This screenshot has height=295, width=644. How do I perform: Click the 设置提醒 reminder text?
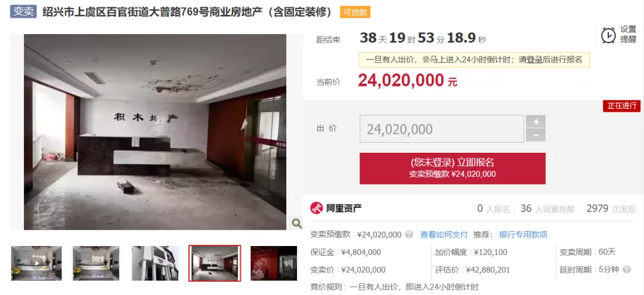(x=628, y=35)
